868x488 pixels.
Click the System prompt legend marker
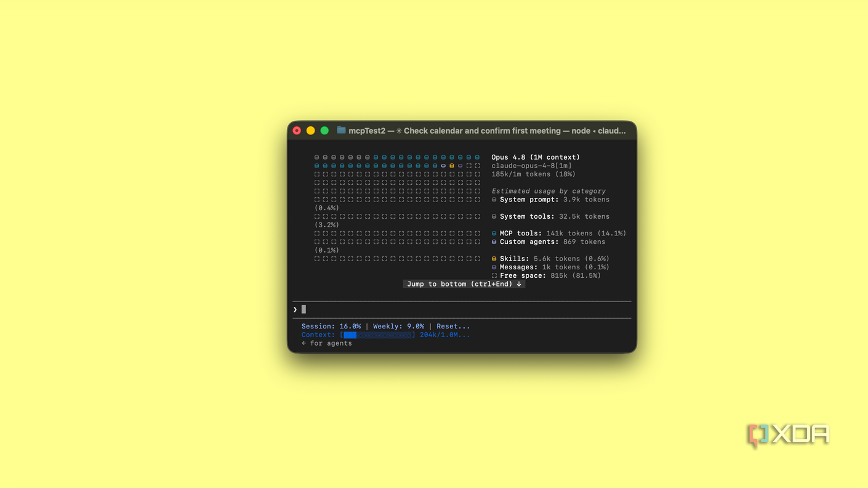pyautogui.click(x=494, y=200)
